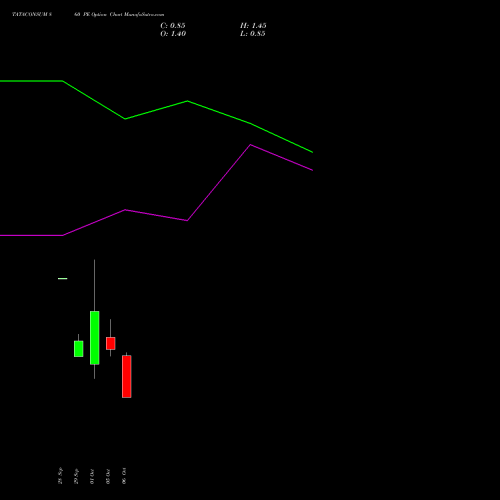Screen dimensions: 500x500
Task: Select the low price value L: 0.85
Action: pos(253,34)
